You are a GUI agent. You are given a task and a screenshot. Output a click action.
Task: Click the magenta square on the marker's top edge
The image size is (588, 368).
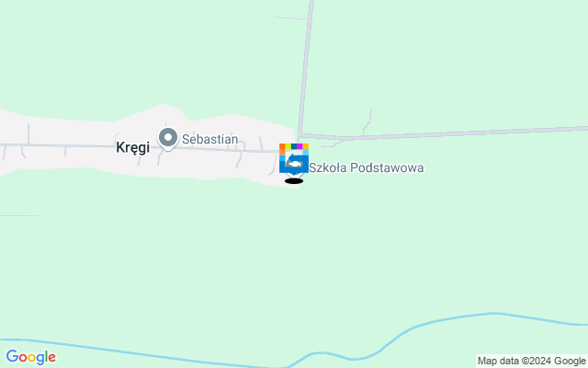click(x=300, y=146)
